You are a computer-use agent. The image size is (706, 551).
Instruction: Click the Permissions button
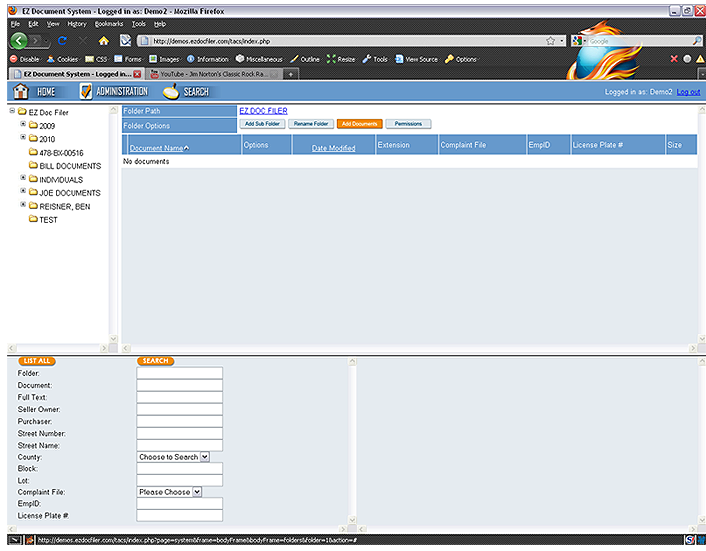coord(408,124)
